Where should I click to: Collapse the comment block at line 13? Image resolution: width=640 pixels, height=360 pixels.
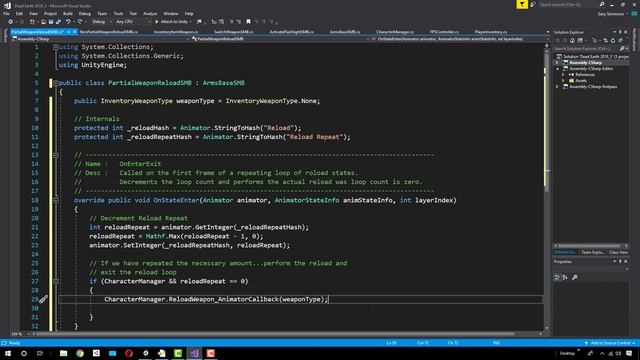pos(56,155)
